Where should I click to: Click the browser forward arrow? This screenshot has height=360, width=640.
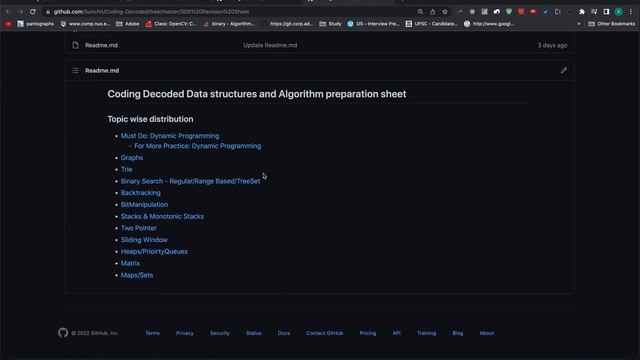[20, 12]
